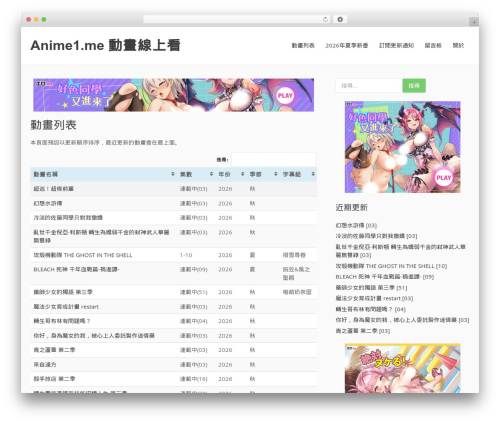
Task: Open the 動畫列表 navigation item
Action: click(303, 46)
